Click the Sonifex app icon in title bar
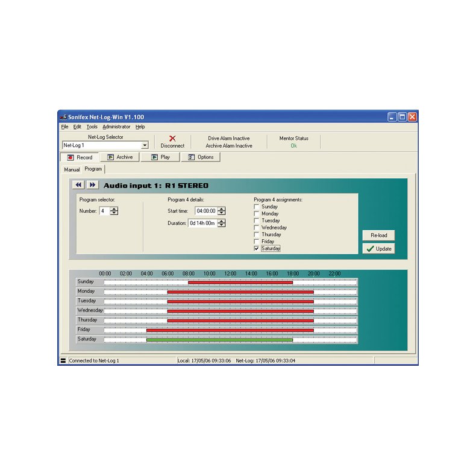 [x=63, y=117]
